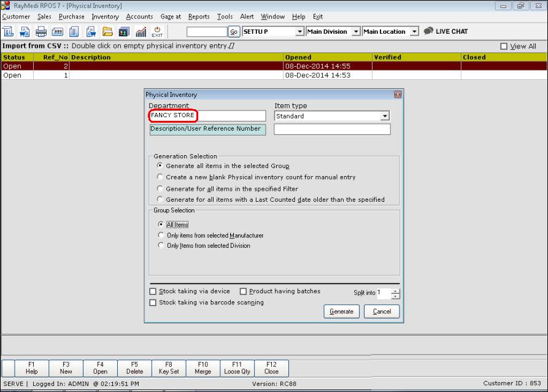548x392 pixels.
Task: Click the printer toolbar icon
Action: pos(41,32)
